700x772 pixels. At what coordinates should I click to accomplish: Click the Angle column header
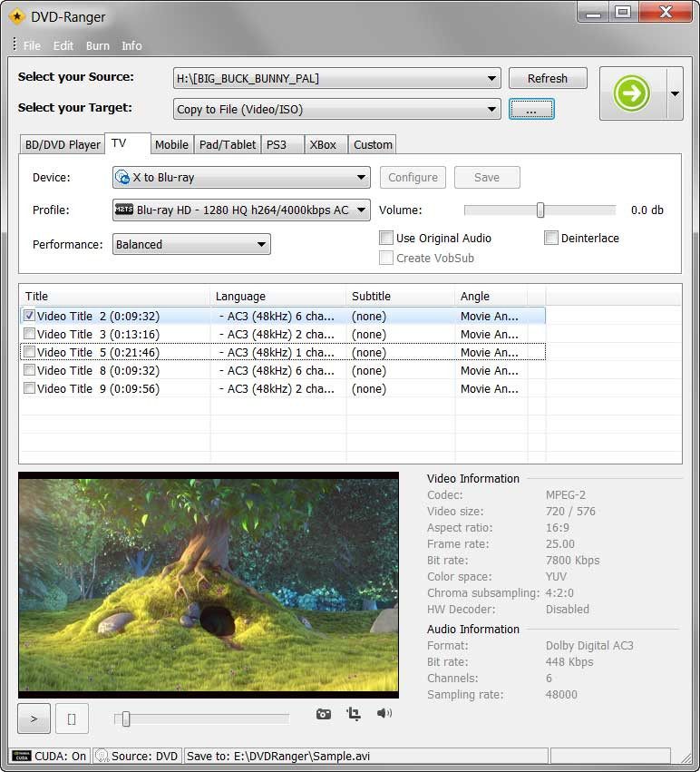pos(491,296)
